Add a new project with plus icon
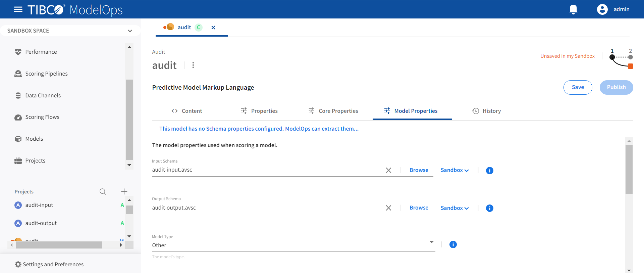The height and width of the screenshot is (273, 644). 124,191
